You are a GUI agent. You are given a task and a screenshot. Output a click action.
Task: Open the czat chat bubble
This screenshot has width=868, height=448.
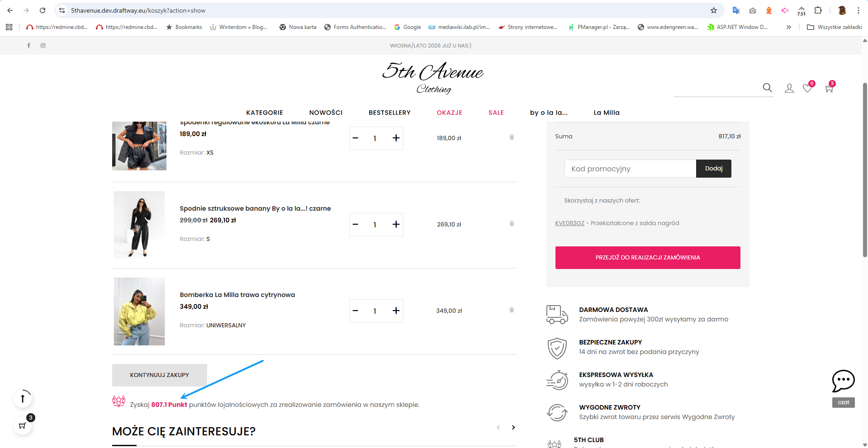[x=844, y=381]
